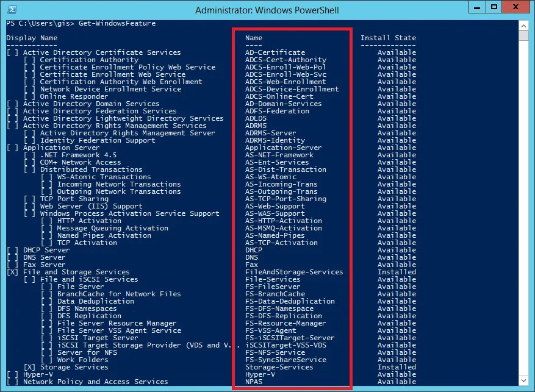This screenshot has width=535, height=392.
Task: Click the scrollbar up arrow
Action: 523,26
